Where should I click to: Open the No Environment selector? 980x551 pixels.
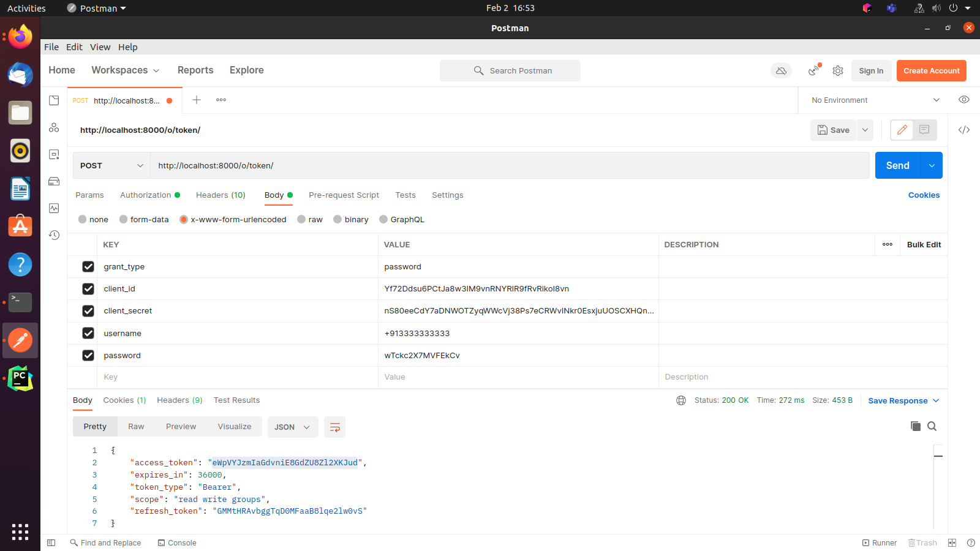point(875,100)
